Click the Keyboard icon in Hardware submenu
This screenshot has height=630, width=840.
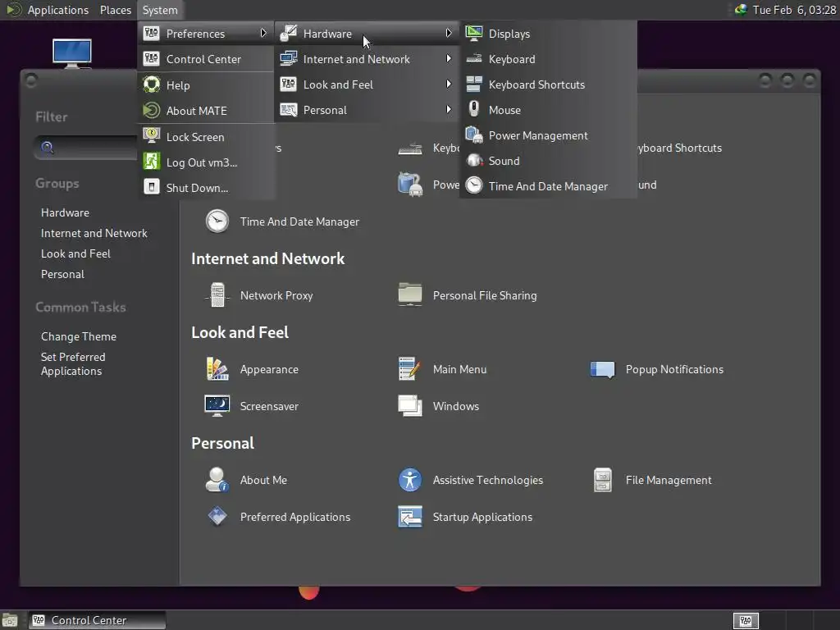coord(474,59)
